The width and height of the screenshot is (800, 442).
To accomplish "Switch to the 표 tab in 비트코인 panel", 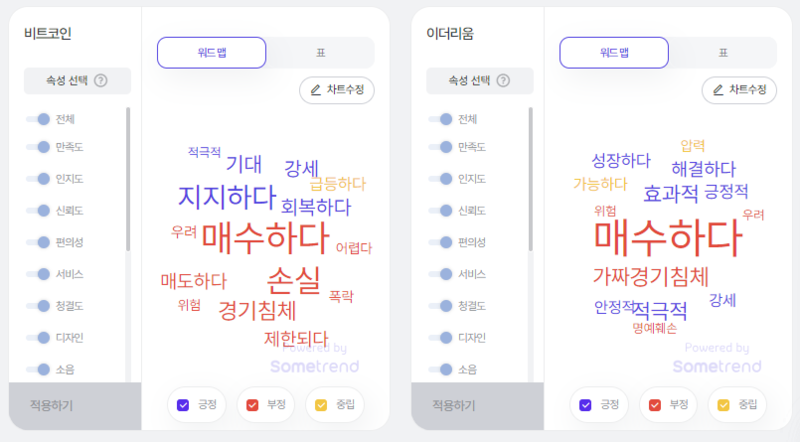I will coord(320,53).
